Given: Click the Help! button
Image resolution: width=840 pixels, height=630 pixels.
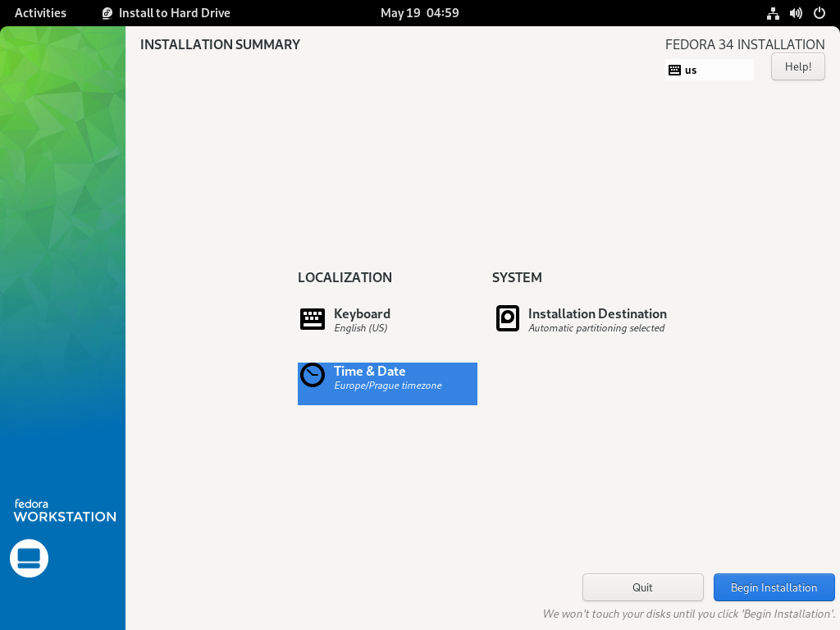Looking at the screenshot, I should pyautogui.click(x=797, y=67).
